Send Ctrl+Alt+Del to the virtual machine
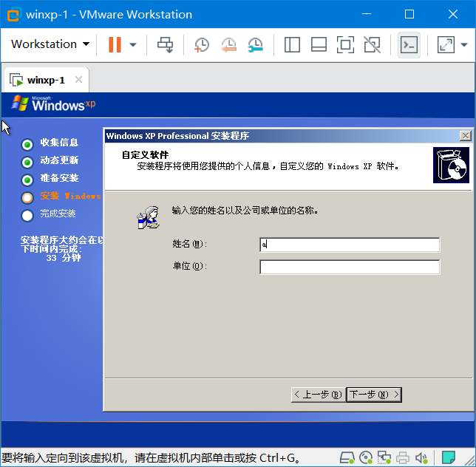476x467 pixels. coord(165,45)
